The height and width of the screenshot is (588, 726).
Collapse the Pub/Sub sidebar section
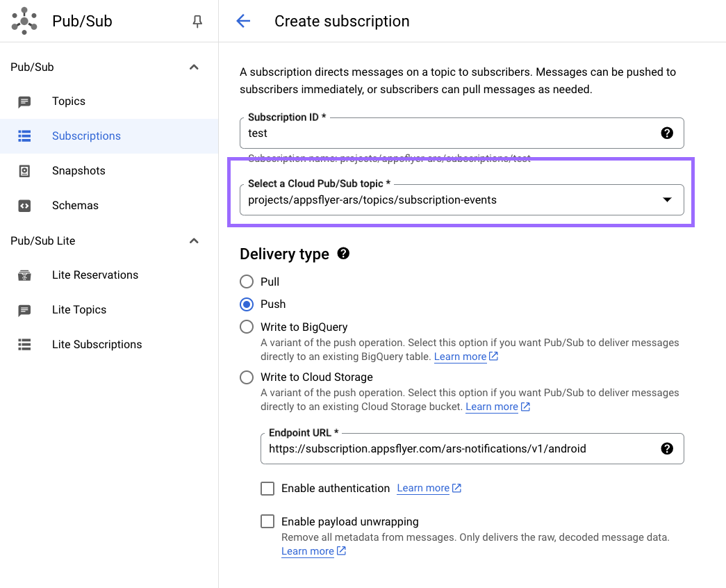[x=194, y=67]
